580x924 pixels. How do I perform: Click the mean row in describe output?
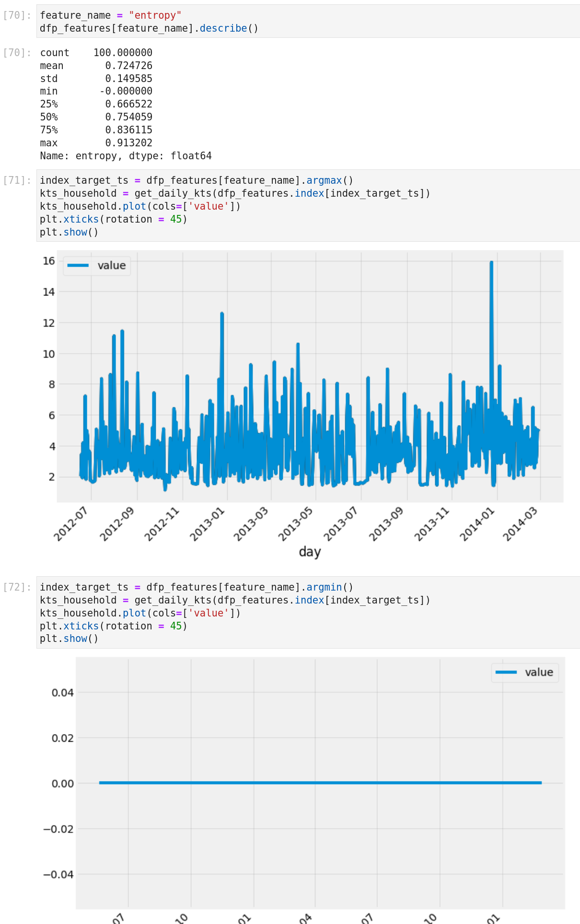click(96, 66)
